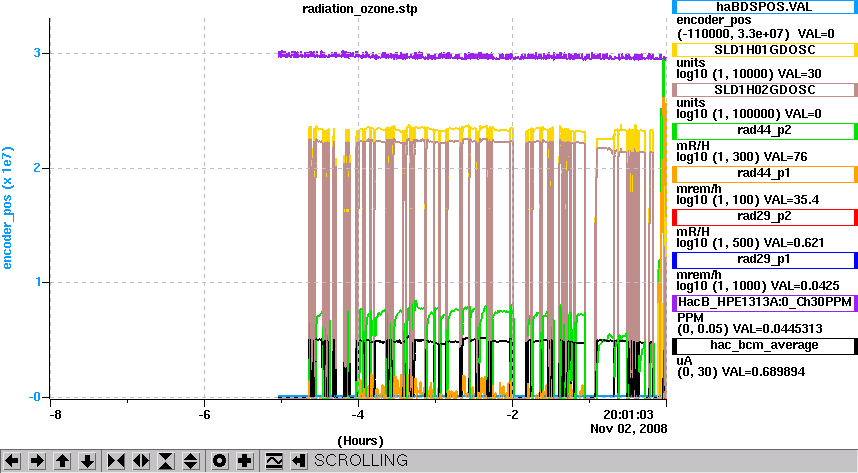Viewport: 858px width, 473px height.
Task: Zoom out horizontally on time axis
Action: [141, 461]
